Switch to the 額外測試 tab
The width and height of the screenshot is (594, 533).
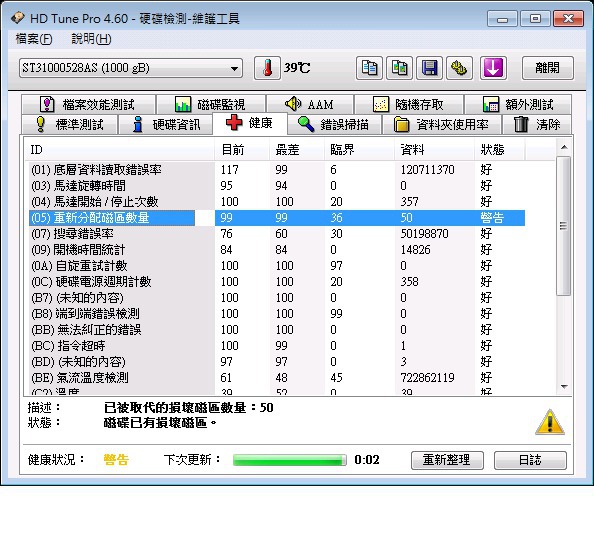coord(518,104)
